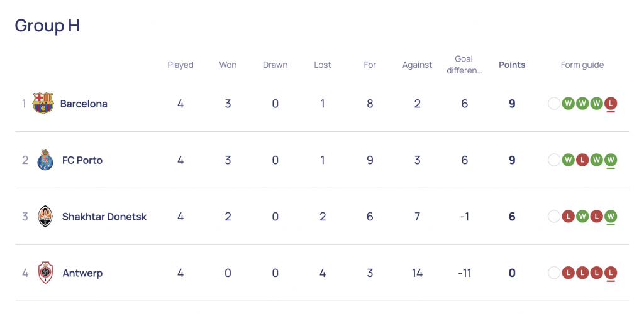Click Barcelona's empty form guide circle
This screenshot has width=644, height=314.
pos(554,104)
